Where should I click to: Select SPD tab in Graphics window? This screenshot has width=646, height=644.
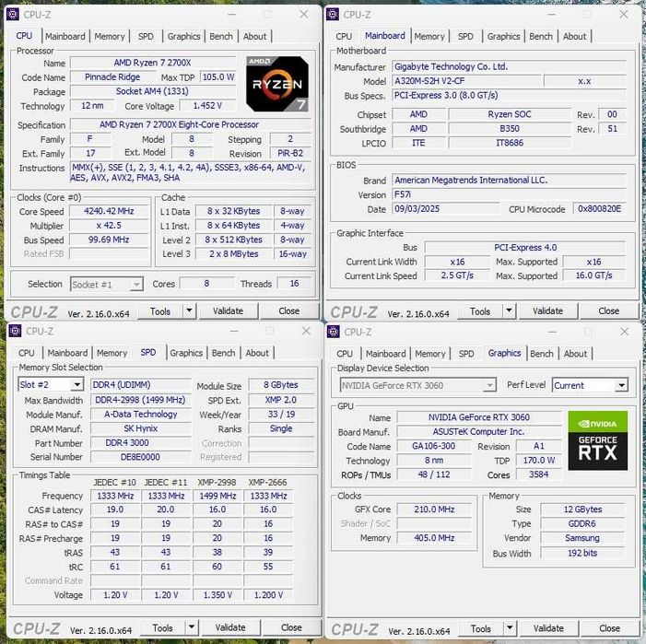click(466, 354)
